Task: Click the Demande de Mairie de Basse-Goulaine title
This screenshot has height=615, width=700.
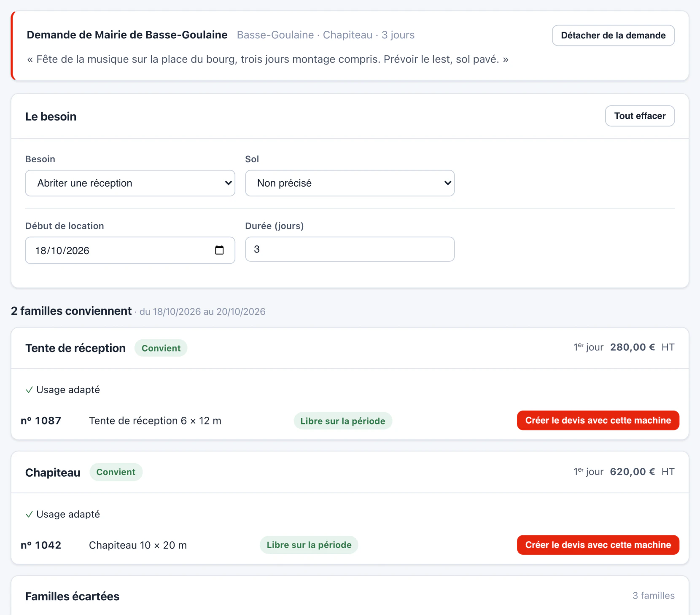Action: coord(127,35)
